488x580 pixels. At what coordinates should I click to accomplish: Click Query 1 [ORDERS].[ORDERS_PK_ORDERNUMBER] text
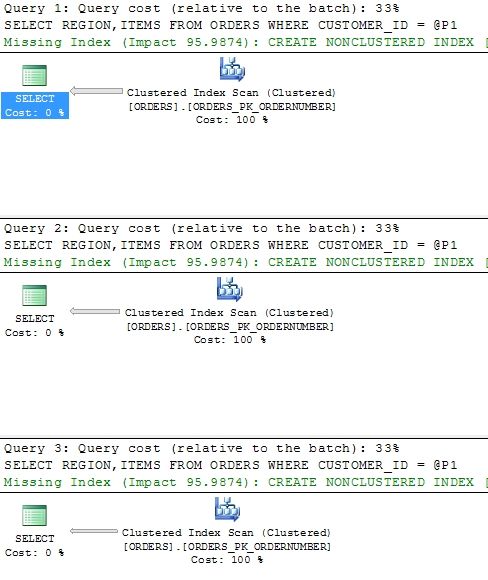click(232, 107)
